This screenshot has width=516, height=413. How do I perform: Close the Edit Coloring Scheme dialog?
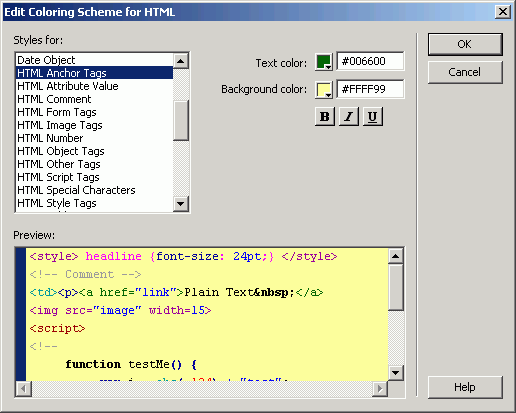point(503,12)
